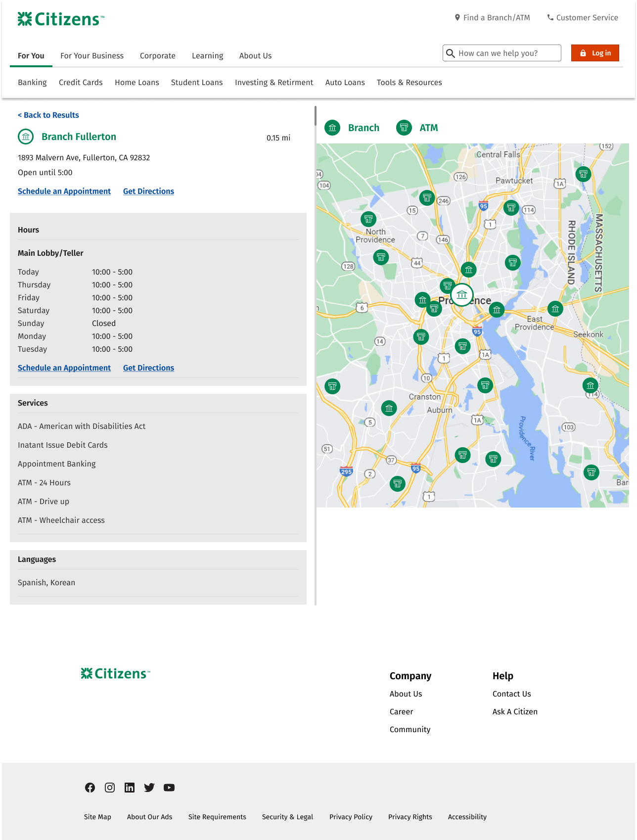Open the Instagram social icon
The height and width of the screenshot is (840, 637).
pos(110,788)
